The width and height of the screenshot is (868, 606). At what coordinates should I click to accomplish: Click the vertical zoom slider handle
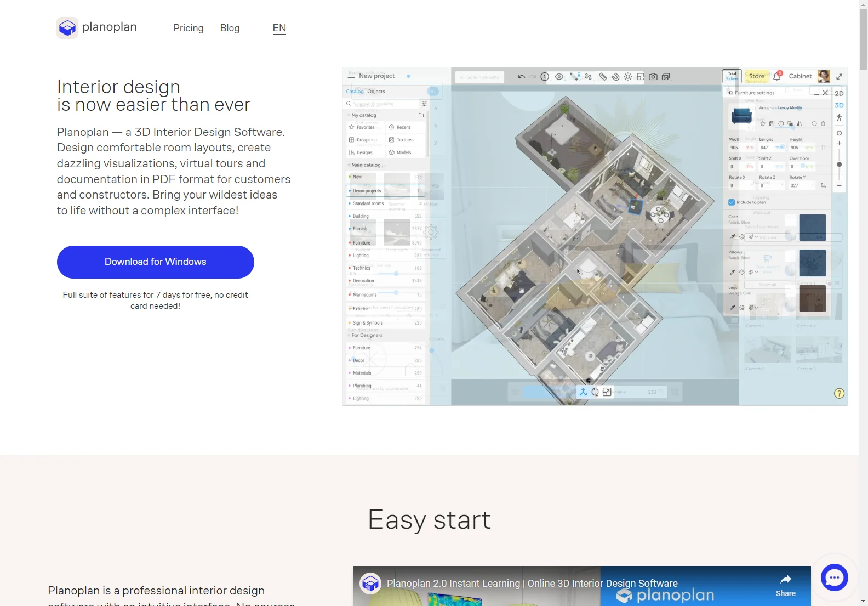[839, 165]
